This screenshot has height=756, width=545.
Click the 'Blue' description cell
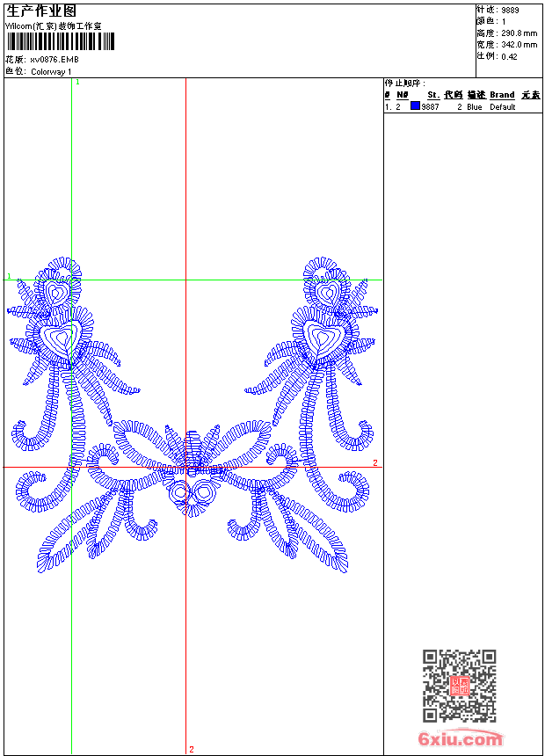click(x=474, y=107)
